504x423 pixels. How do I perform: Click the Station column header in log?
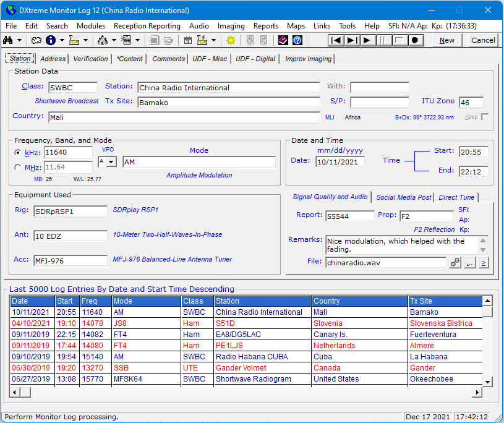(x=263, y=301)
